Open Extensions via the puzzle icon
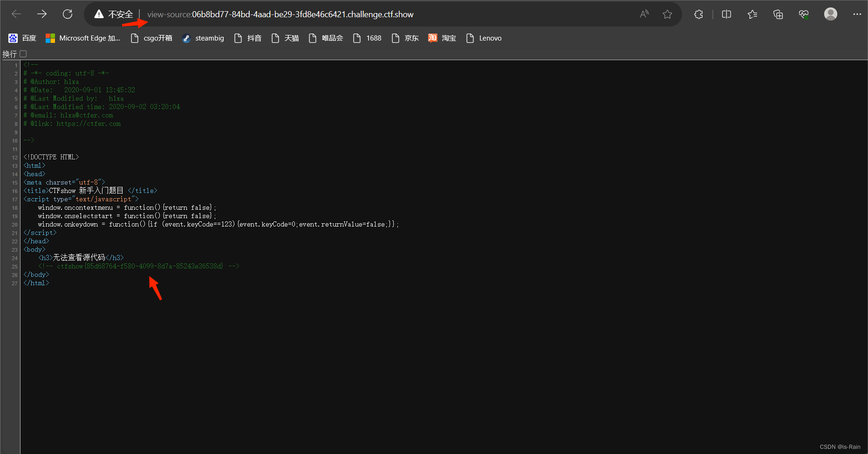This screenshot has height=454, width=868. coord(698,14)
